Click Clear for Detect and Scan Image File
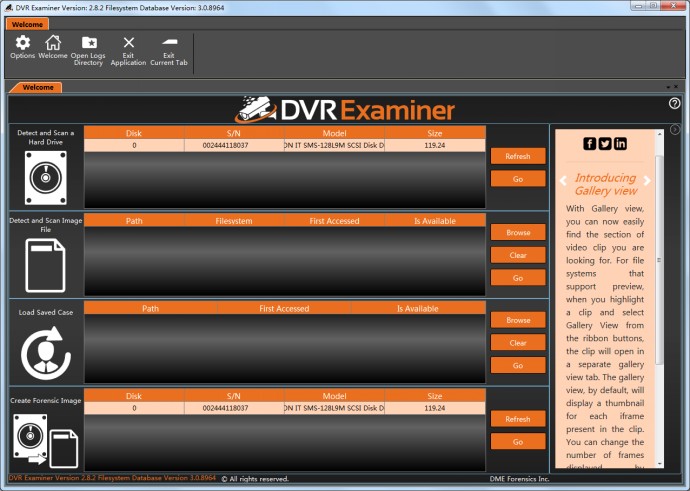Viewport: 690px width, 491px height. 518,255
